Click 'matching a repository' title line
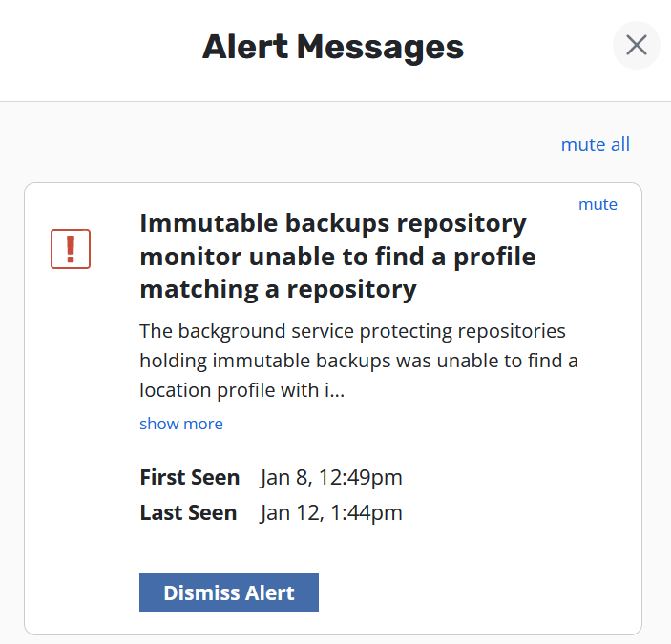This screenshot has height=644, width=671. click(x=278, y=288)
